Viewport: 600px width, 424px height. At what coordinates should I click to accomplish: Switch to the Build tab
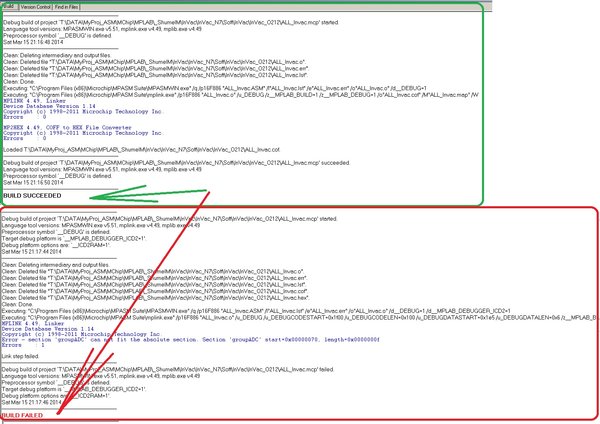(9, 7)
